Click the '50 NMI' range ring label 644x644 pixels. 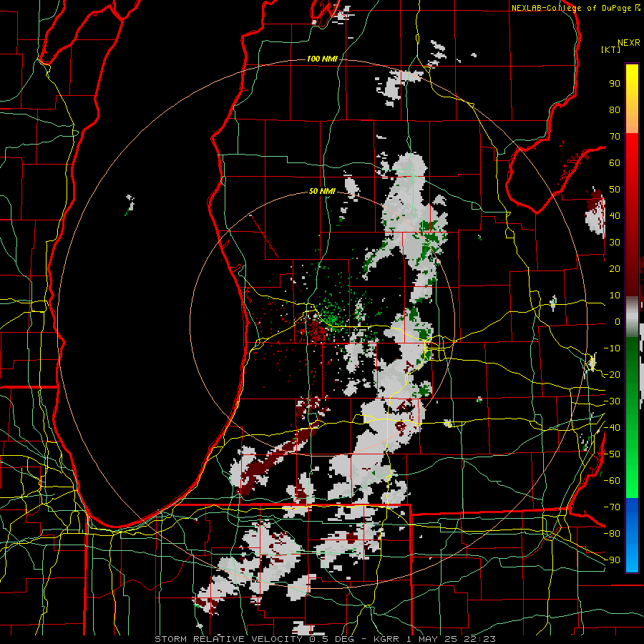(x=322, y=191)
